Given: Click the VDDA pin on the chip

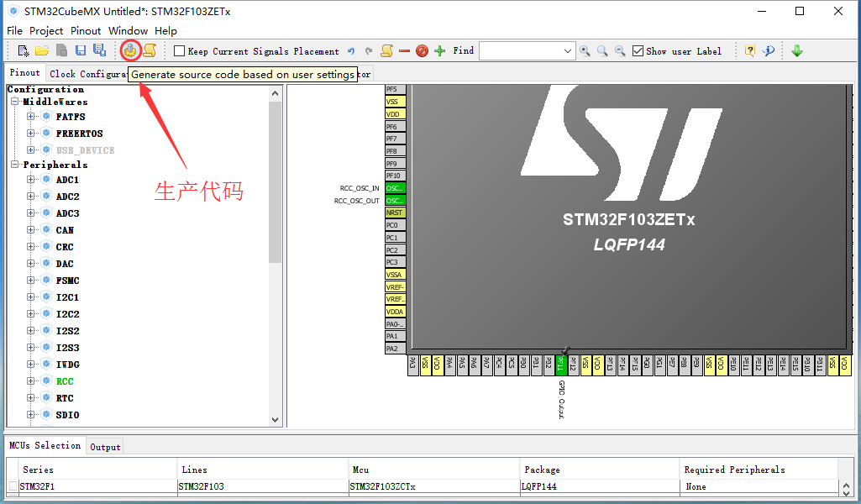Looking at the screenshot, I should 396,312.
